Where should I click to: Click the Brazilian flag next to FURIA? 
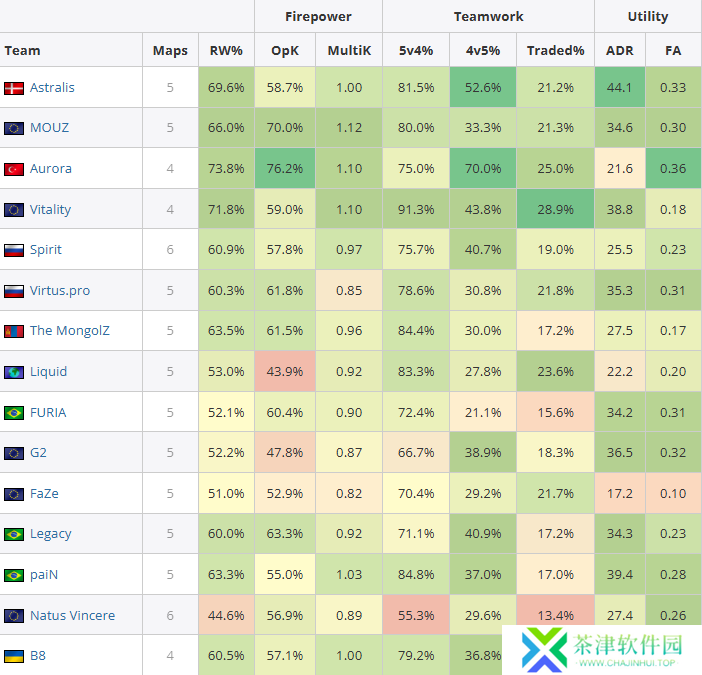14,412
